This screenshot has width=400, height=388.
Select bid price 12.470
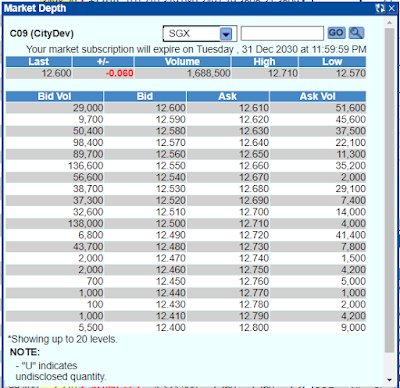(171, 258)
